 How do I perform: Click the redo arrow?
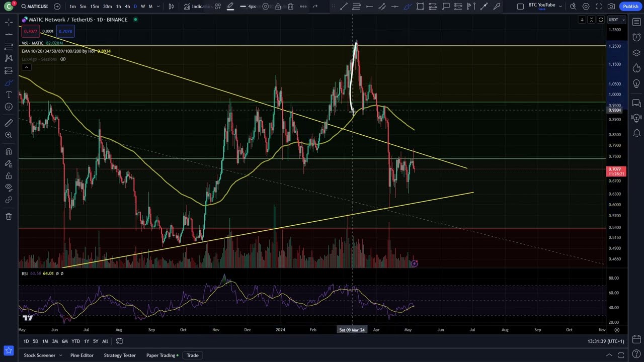(x=315, y=7)
